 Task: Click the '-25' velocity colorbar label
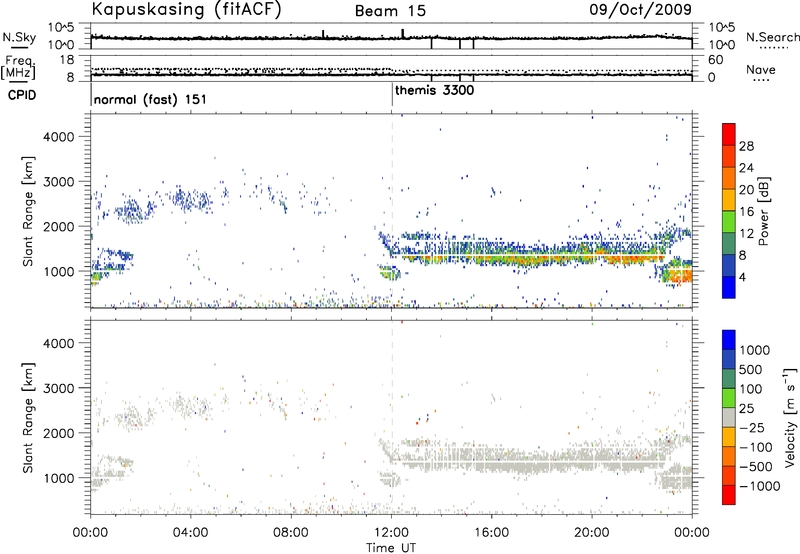click(752, 428)
